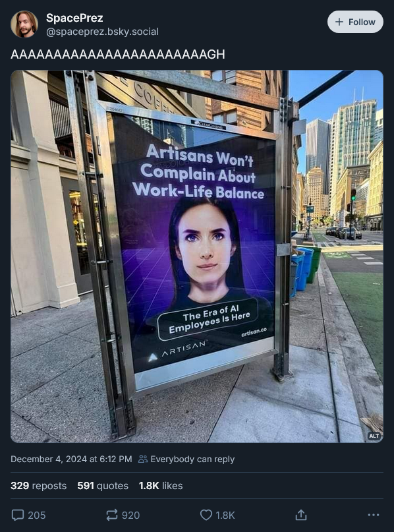
Task: Click the 205 reply count
Action: (x=37, y=515)
